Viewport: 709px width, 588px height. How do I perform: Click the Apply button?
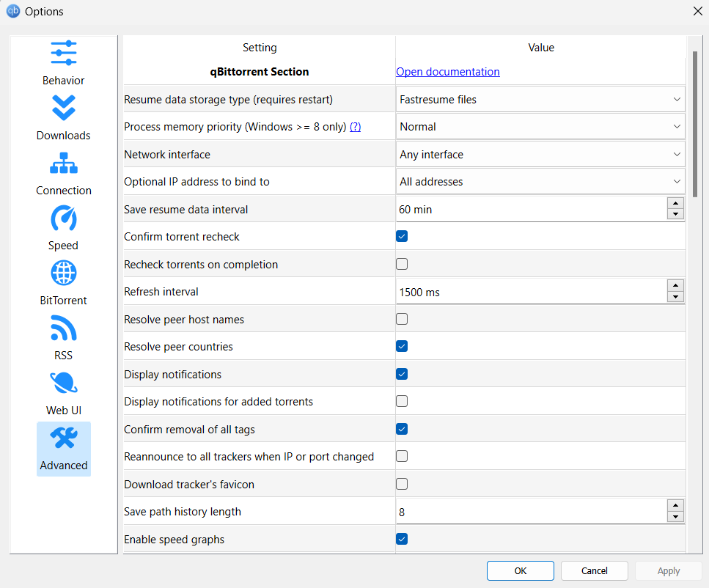coord(668,570)
